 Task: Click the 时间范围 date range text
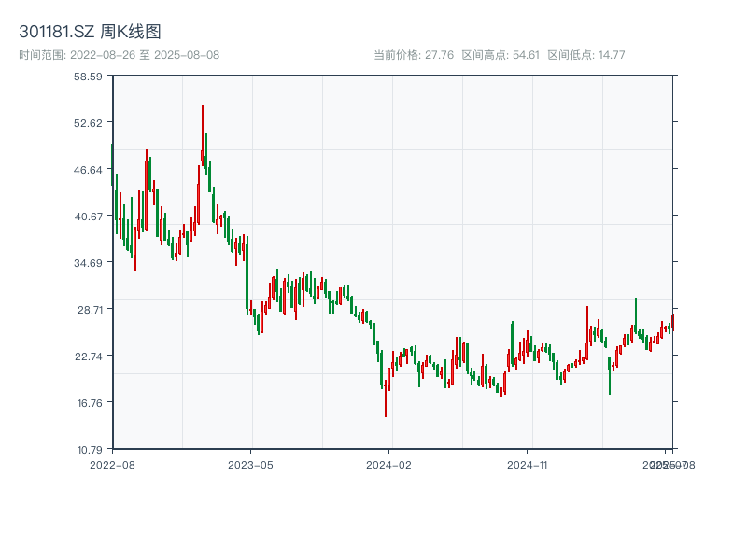pyautogui.click(x=119, y=55)
